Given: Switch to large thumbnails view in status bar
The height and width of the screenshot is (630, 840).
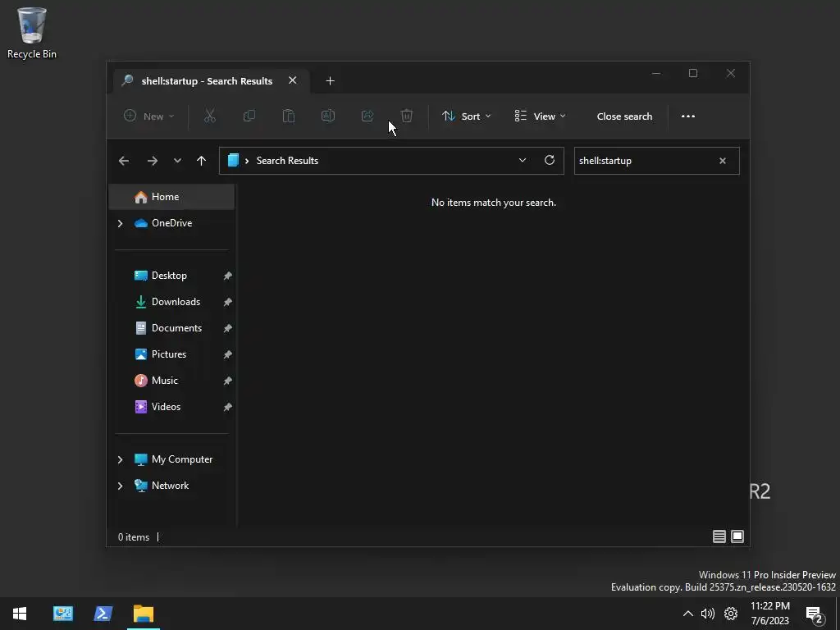Looking at the screenshot, I should (737, 536).
